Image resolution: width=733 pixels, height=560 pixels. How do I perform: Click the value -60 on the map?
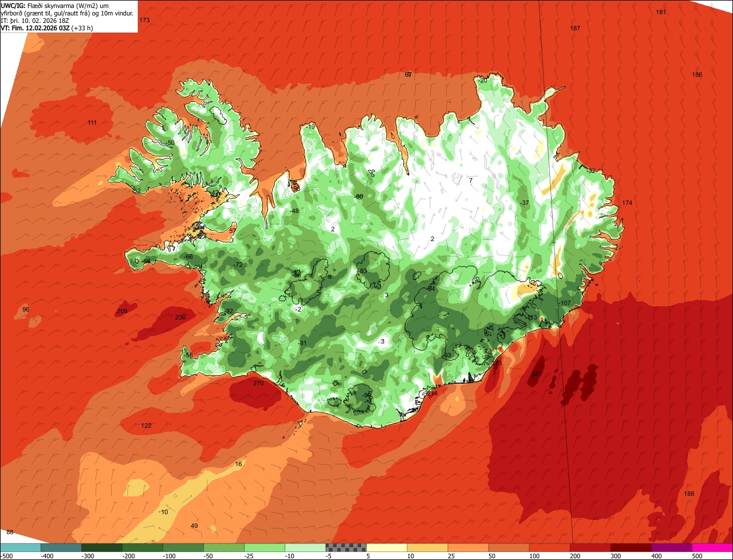point(359,196)
